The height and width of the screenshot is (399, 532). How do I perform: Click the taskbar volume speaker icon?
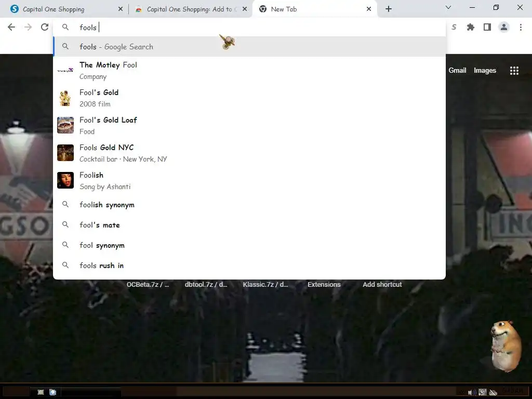(x=472, y=393)
